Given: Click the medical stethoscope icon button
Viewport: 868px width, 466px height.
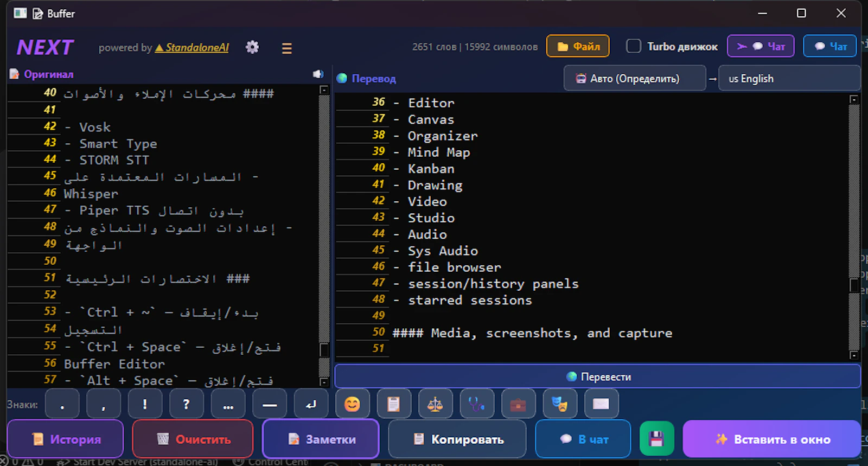Looking at the screenshot, I should (x=477, y=404).
